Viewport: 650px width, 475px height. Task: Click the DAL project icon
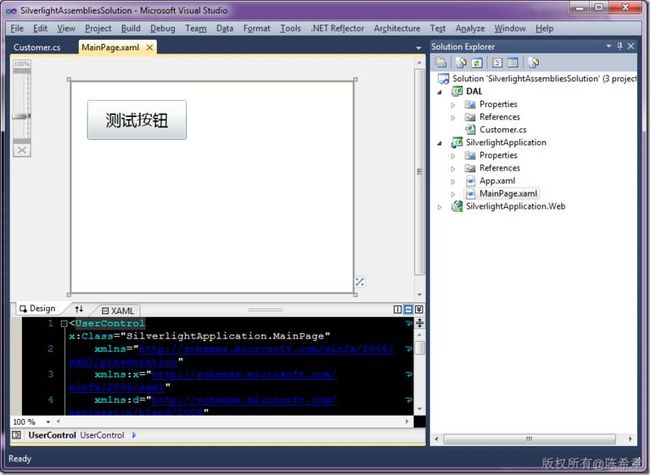[x=457, y=91]
